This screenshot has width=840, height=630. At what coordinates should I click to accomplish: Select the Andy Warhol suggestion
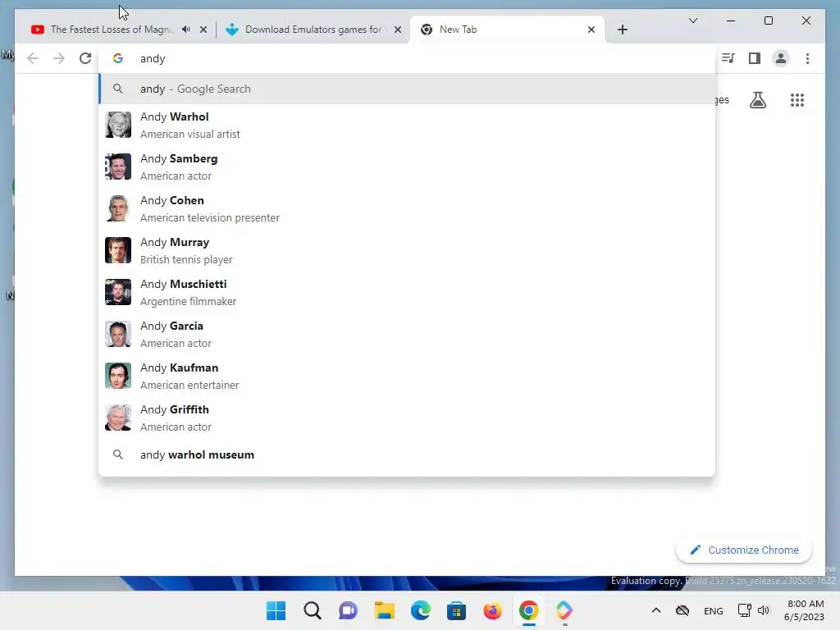click(407, 125)
